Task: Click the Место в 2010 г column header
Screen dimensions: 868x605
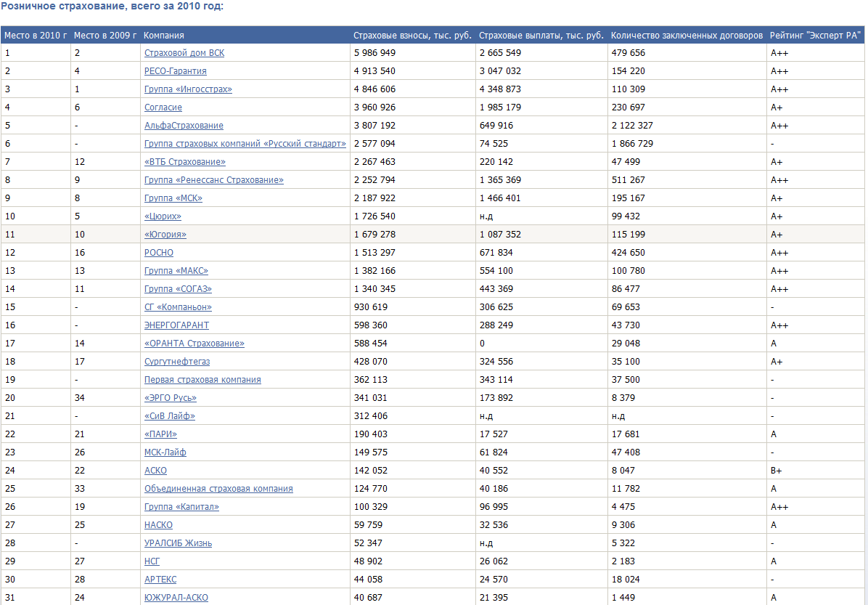Action: point(36,35)
